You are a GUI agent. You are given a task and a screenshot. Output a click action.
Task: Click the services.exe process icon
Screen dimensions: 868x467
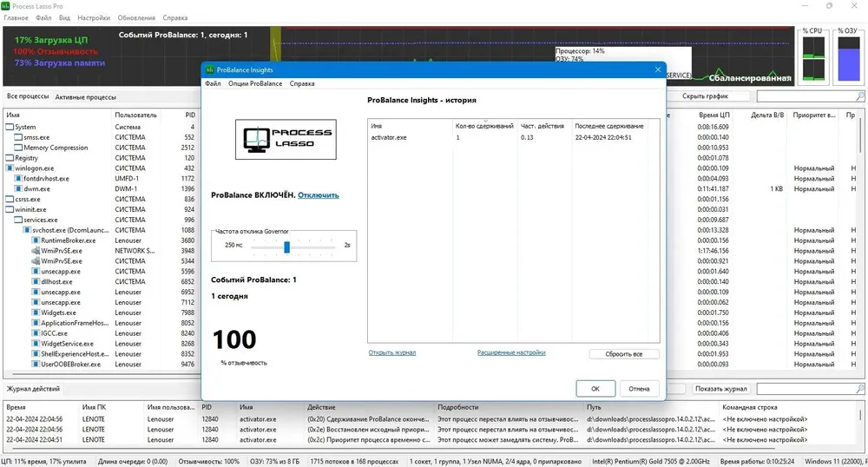click(18, 220)
